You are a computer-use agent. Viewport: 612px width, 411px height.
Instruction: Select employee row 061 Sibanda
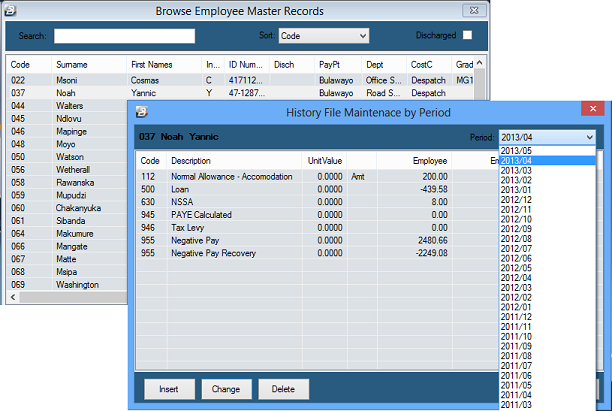point(67,221)
